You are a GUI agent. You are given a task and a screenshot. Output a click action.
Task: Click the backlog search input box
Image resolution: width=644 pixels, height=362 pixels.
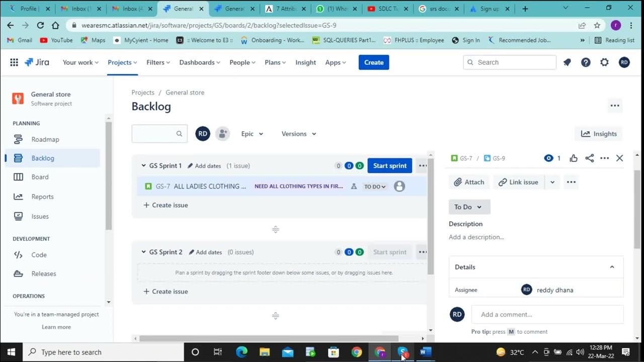[159, 134]
